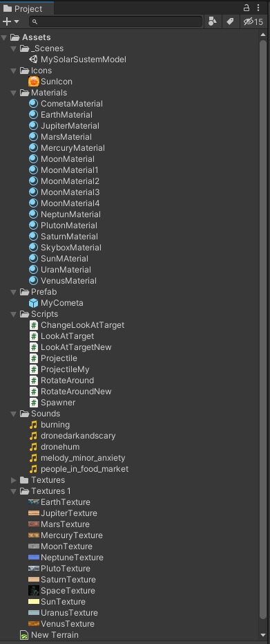
Task: Click the plus create asset button
Action: [6, 21]
